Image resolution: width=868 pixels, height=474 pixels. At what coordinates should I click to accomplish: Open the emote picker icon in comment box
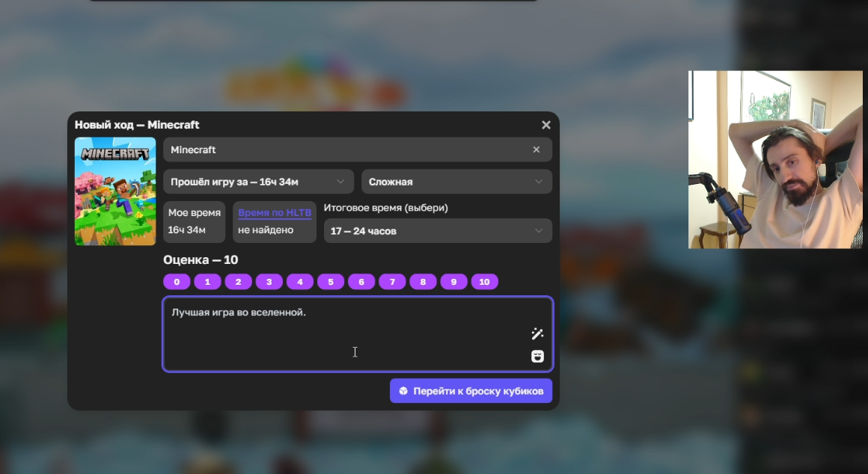(537, 356)
